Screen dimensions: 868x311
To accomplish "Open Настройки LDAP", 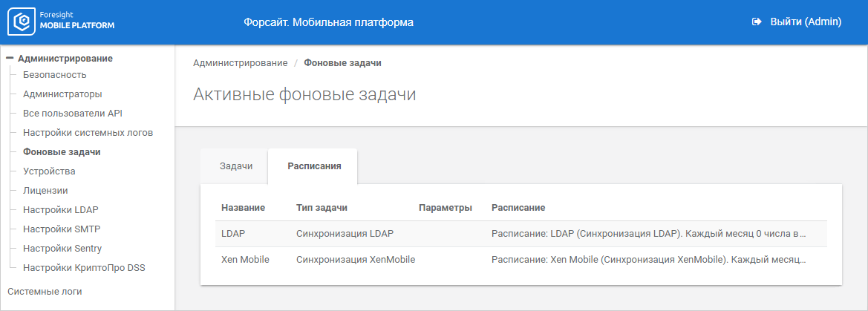I will pyautogui.click(x=61, y=210).
